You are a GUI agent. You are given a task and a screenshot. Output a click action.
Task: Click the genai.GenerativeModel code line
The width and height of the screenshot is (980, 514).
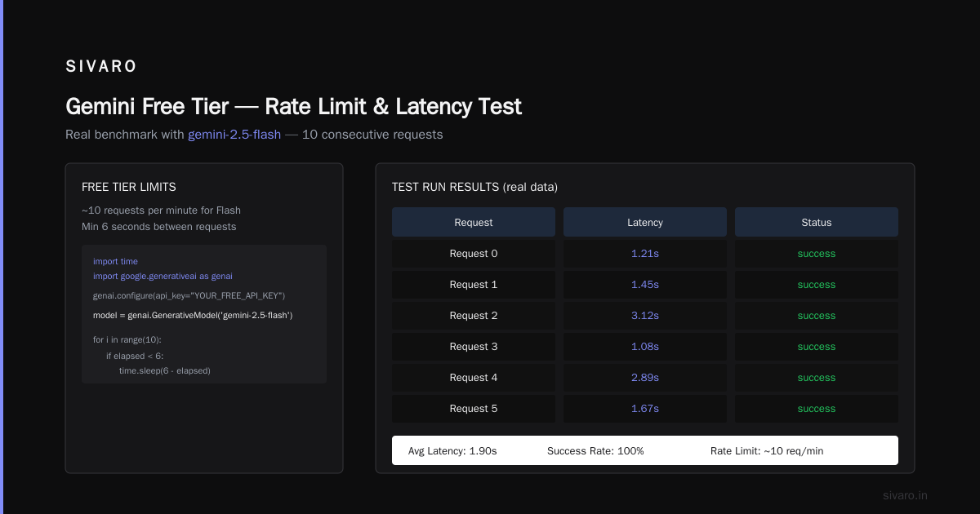(193, 314)
